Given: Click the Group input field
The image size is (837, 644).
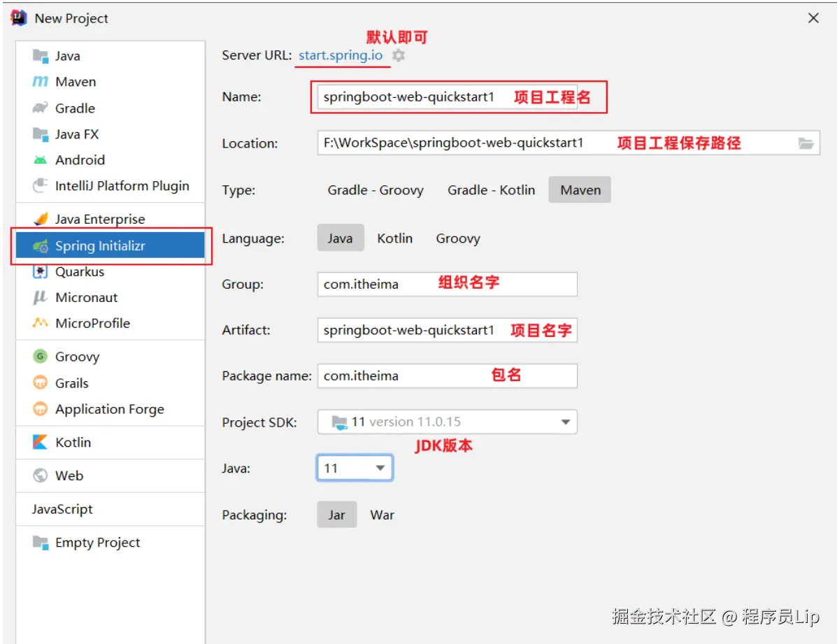Looking at the screenshot, I should (x=448, y=284).
